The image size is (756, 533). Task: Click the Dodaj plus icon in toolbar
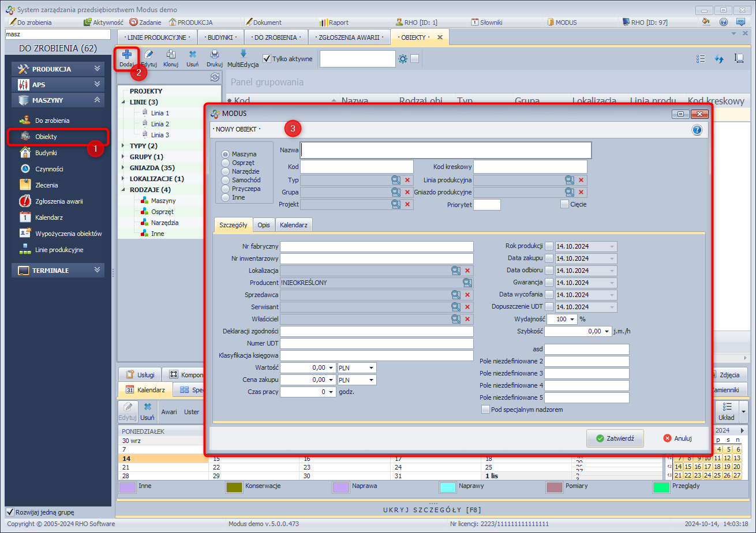pyautogui.click(x=126, y=55)
